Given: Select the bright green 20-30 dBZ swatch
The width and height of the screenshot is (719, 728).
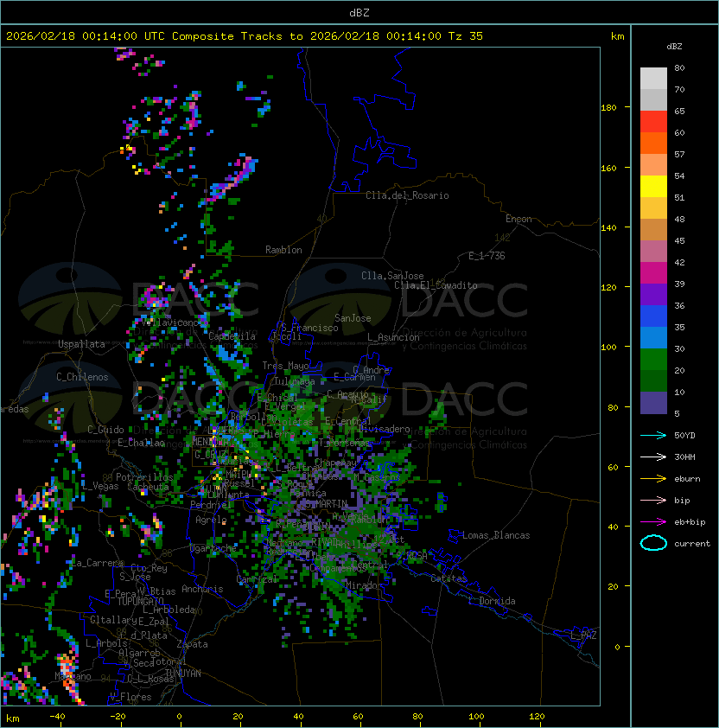Looking at the screenshot, I should [653, 360].
